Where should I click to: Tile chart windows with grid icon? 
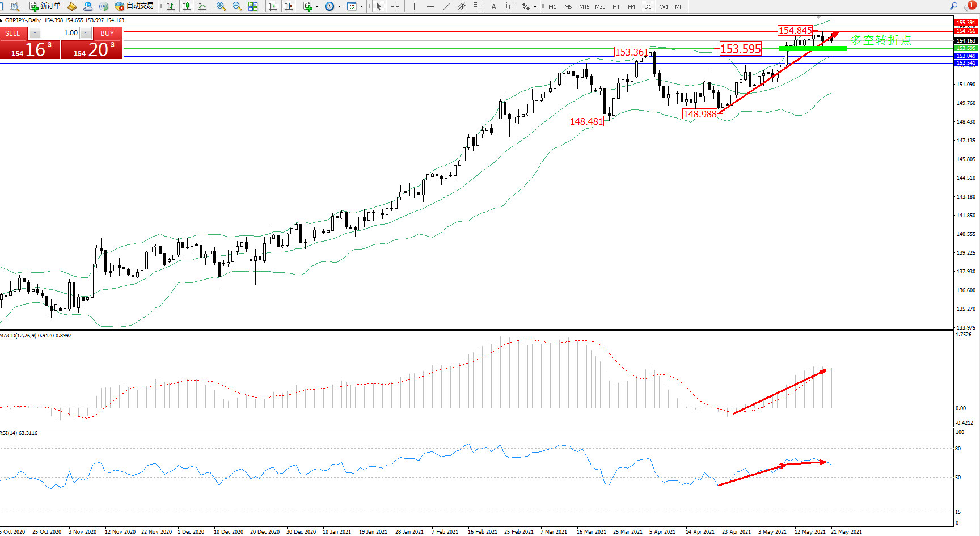[x=253, y=6]
